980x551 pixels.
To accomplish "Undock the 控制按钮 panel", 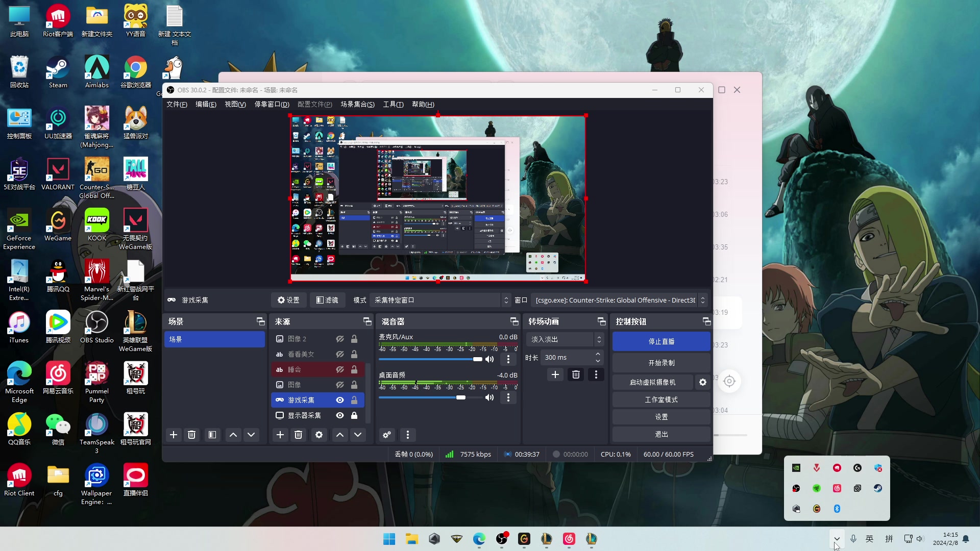I will coord(706,321).
